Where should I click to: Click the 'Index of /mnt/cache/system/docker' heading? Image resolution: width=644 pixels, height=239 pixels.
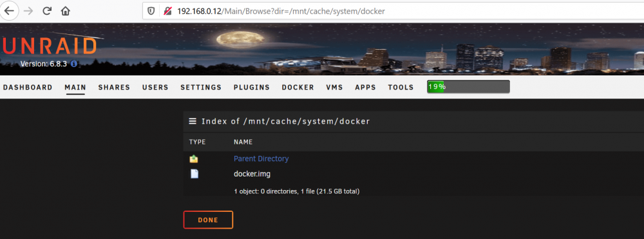point(286,122)
